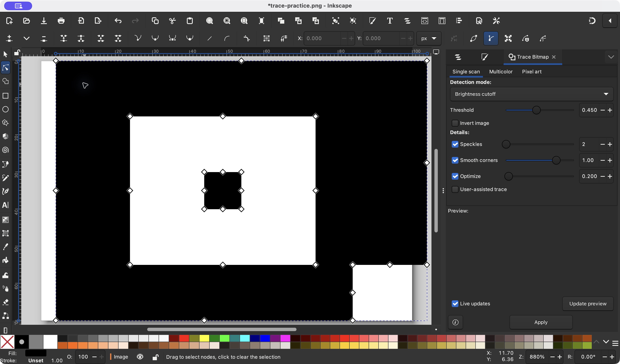The width and height of the screenshot is (620, 364).
Task: Click the Update preview button
Action: (x=588, y=303)
